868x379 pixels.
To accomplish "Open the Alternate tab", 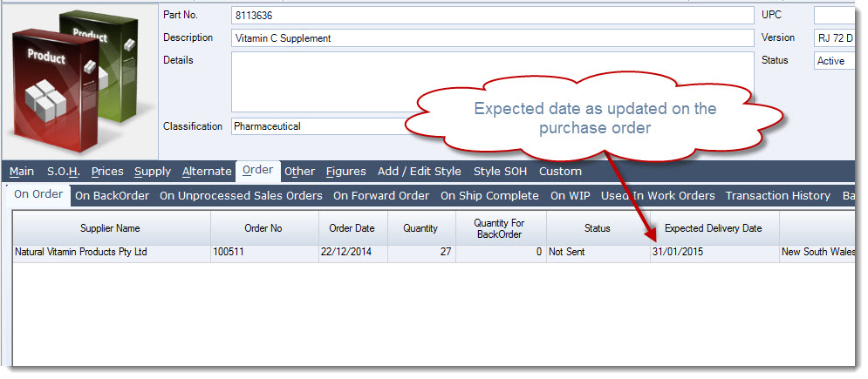I will click(x=207, y=172).
